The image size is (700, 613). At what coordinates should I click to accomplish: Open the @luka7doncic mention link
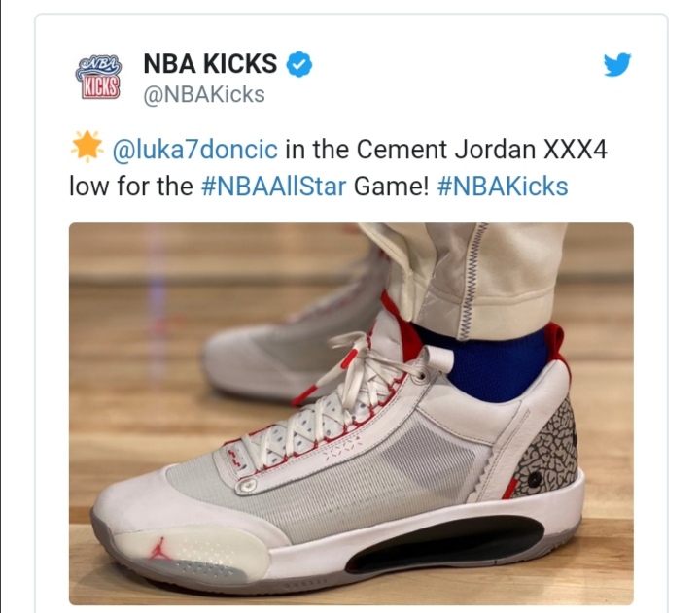195,149
